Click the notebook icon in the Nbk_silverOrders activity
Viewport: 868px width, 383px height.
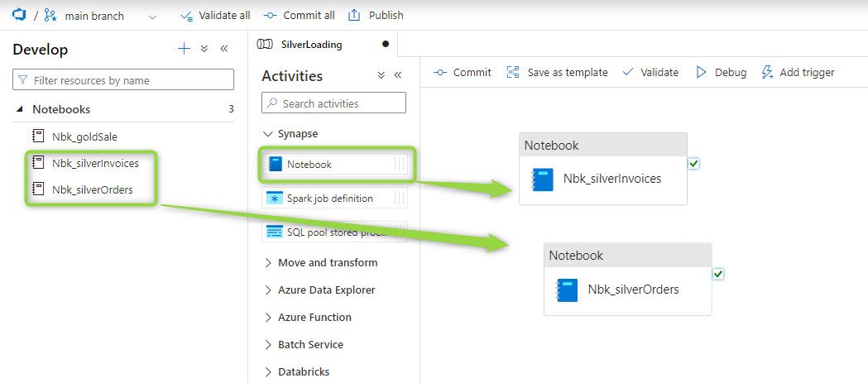[x=566, y=290]
